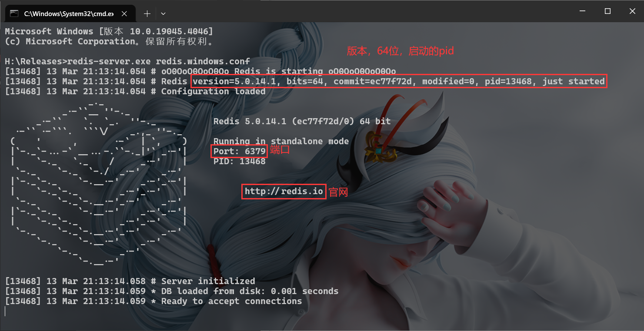Click the Running in standalone mode text
This screenshot has width=644, height=331.
pos(281,141)
